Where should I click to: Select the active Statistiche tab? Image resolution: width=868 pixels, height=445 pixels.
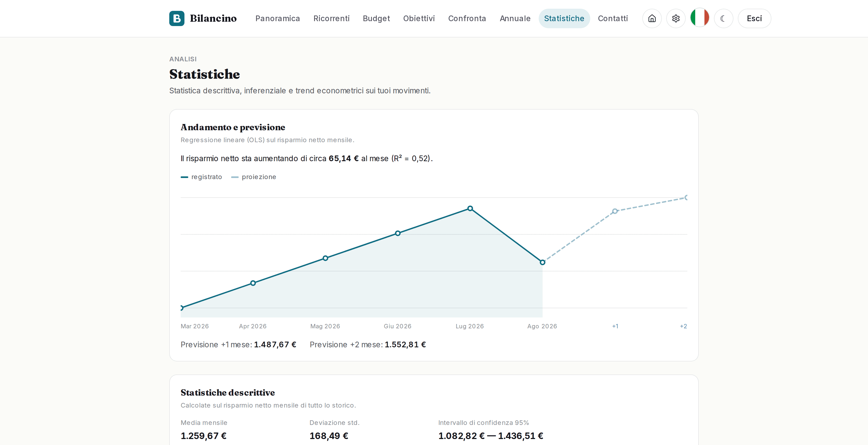click(564, 18)
